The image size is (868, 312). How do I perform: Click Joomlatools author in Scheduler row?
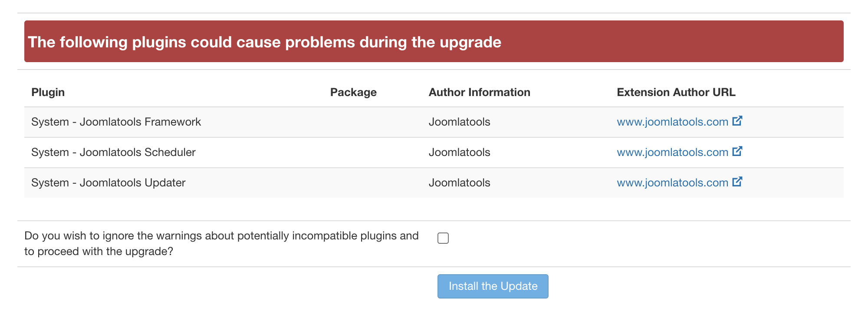pyautogui.click(x=460, y=152)
